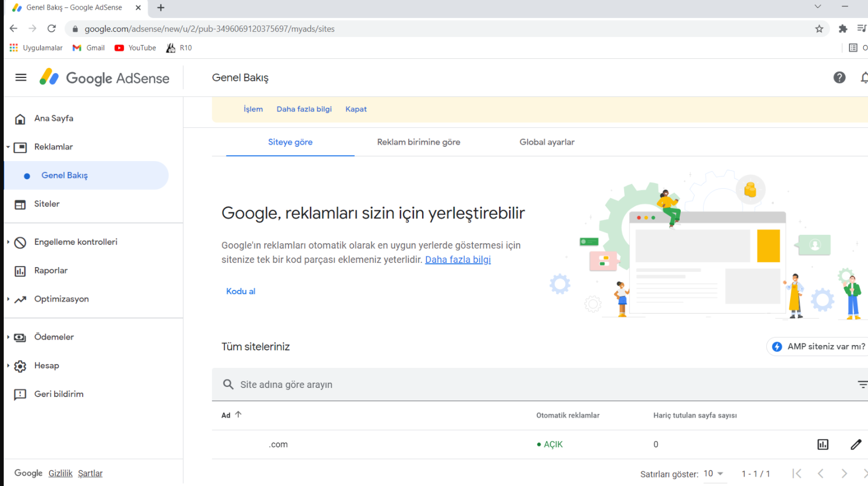Image resolution: width=868 pixels, height=486 pixels.
Task: Open the YouTube bookmark
Action: pyautogui.click(x=135, y=48)
